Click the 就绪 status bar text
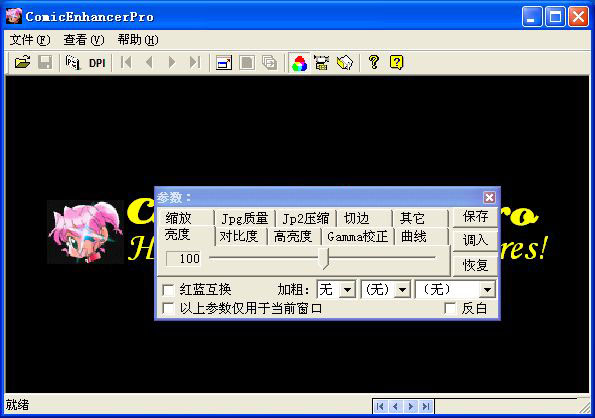Screen dimensions: 595x418 (17, 405)
